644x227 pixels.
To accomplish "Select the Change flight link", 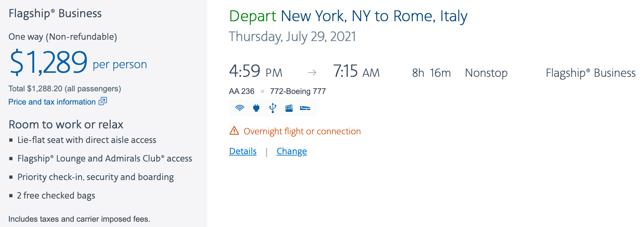I will pos(292,151).
